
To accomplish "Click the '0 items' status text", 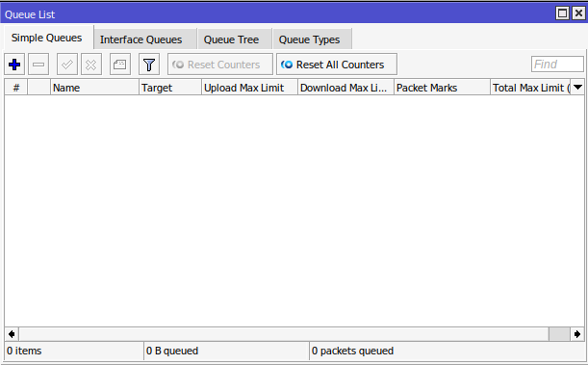I will pyautogui.click(x=24, y=351).
